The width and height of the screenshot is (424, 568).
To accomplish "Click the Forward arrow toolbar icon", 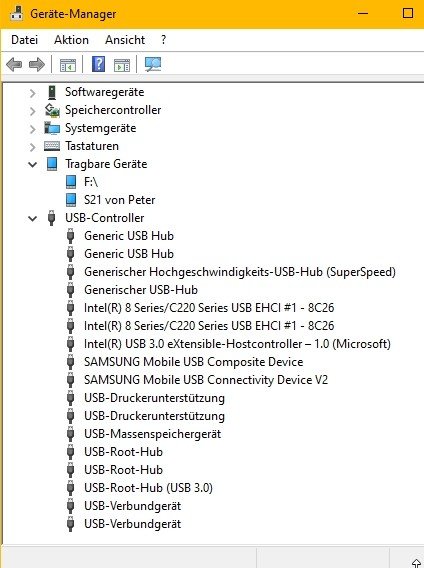I will (x=37, y=65).
